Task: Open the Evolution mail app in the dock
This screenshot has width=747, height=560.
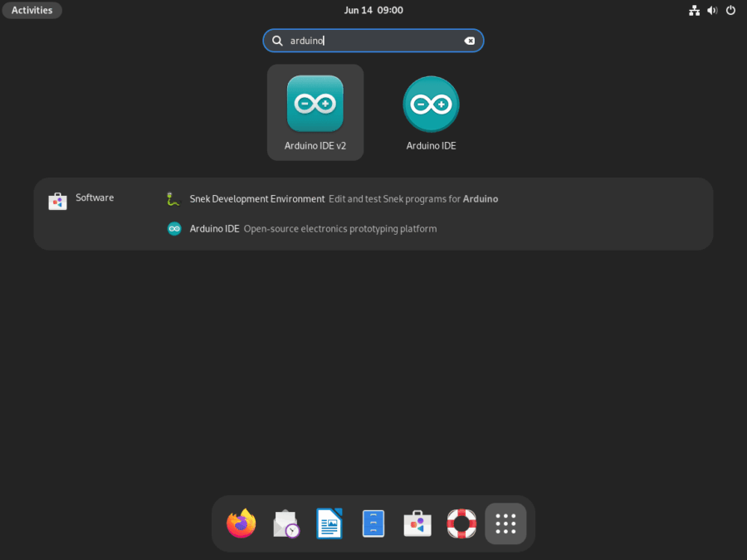Action: pos(286,523)
